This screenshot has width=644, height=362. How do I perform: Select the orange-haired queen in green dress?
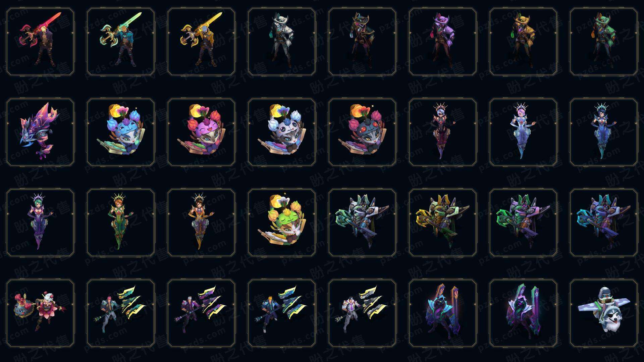tap(121, 223)
